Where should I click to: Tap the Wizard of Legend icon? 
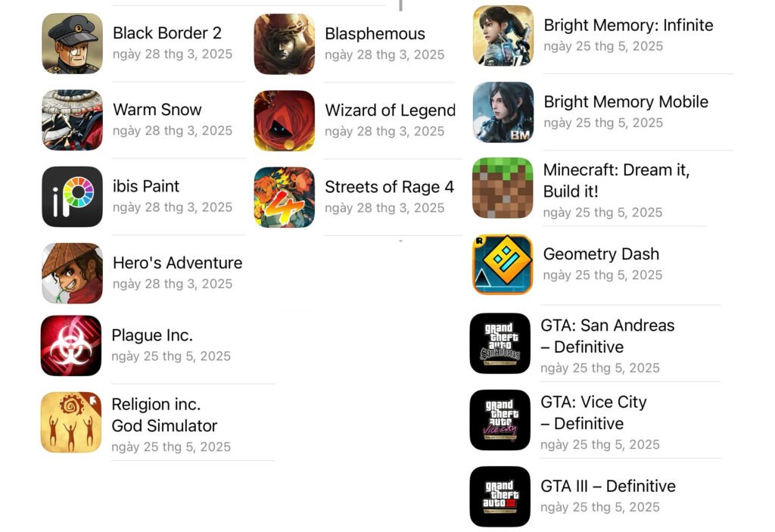coord(285,120)
